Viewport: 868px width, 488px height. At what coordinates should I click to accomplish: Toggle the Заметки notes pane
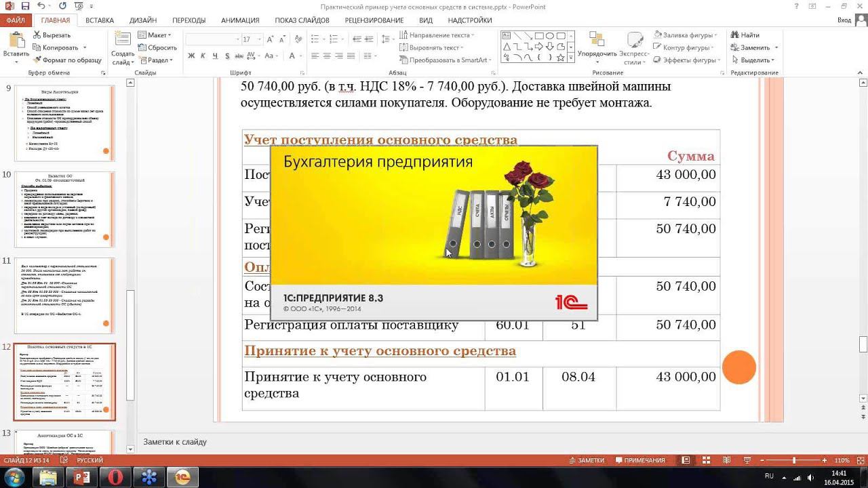click(x=587, y=460)
